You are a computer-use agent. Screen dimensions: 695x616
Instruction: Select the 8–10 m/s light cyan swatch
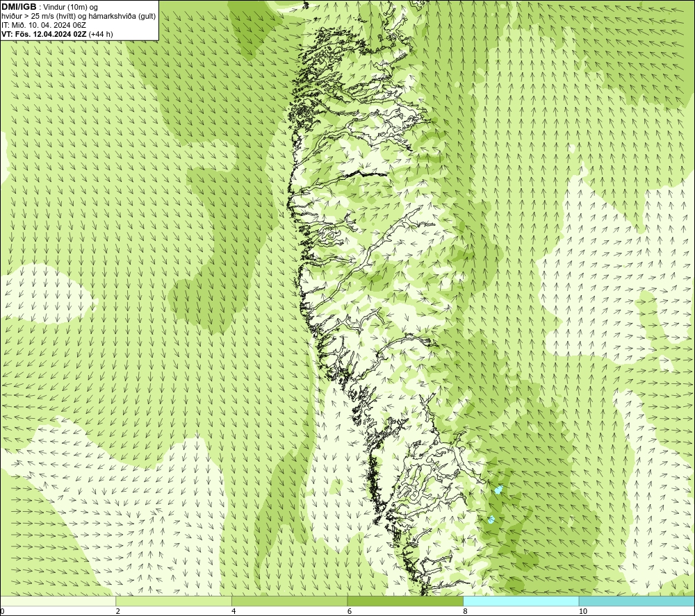pos(521,601)
